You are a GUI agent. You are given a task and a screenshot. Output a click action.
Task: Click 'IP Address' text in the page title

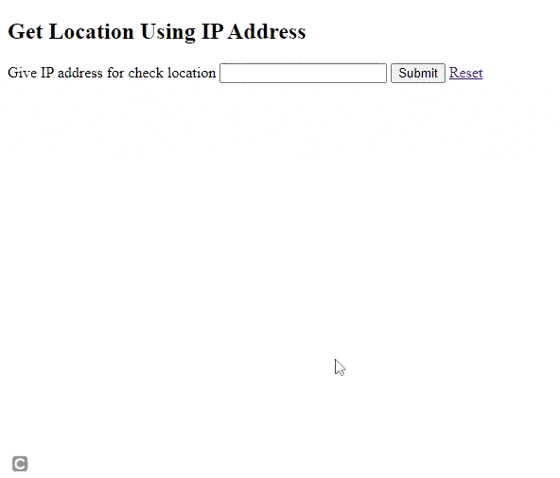pyautogui.click(x=254, y=31)
